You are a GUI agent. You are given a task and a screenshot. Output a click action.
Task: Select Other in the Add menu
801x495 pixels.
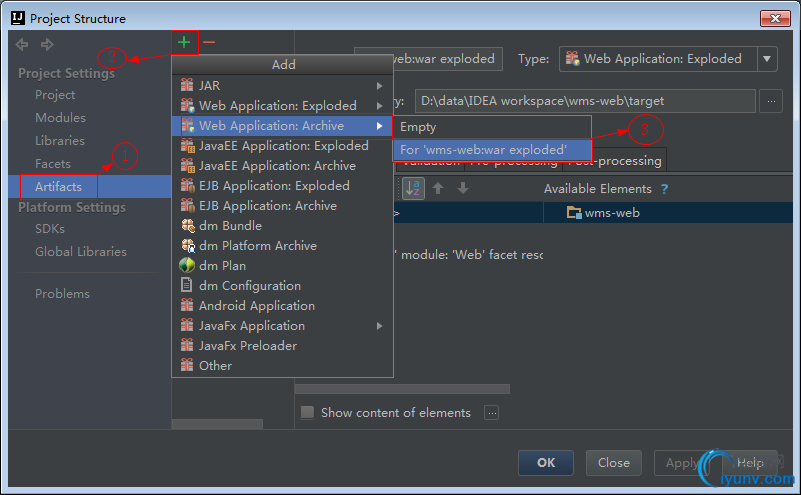pos(282,365)
